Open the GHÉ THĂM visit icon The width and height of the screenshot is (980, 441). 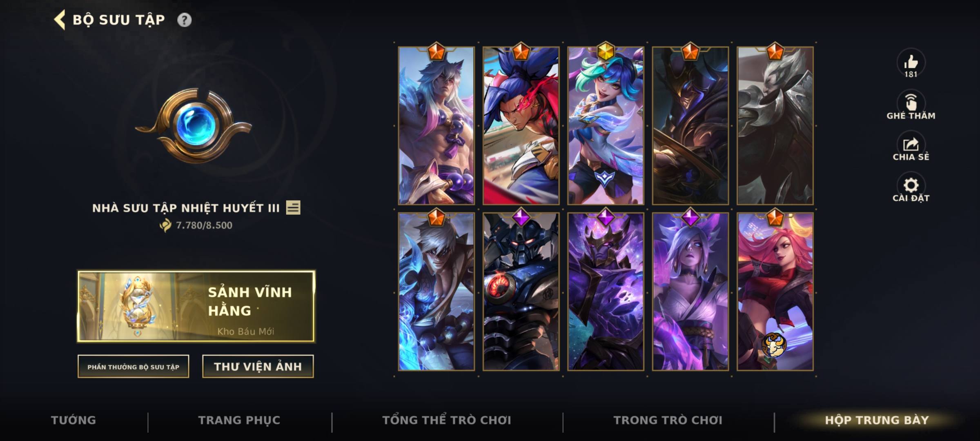coord(911,102)
